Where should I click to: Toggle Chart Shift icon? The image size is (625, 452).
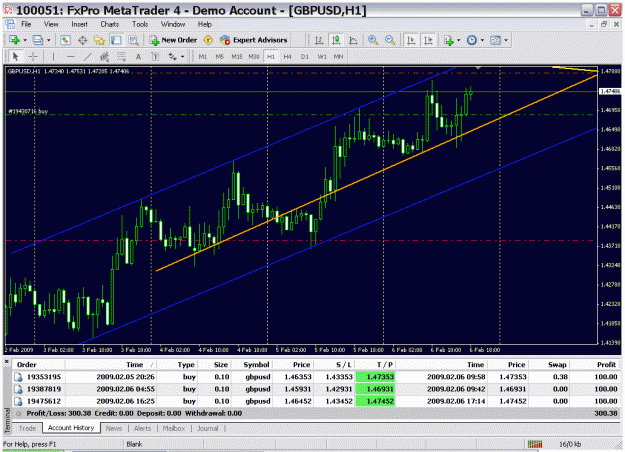[428, 40]
